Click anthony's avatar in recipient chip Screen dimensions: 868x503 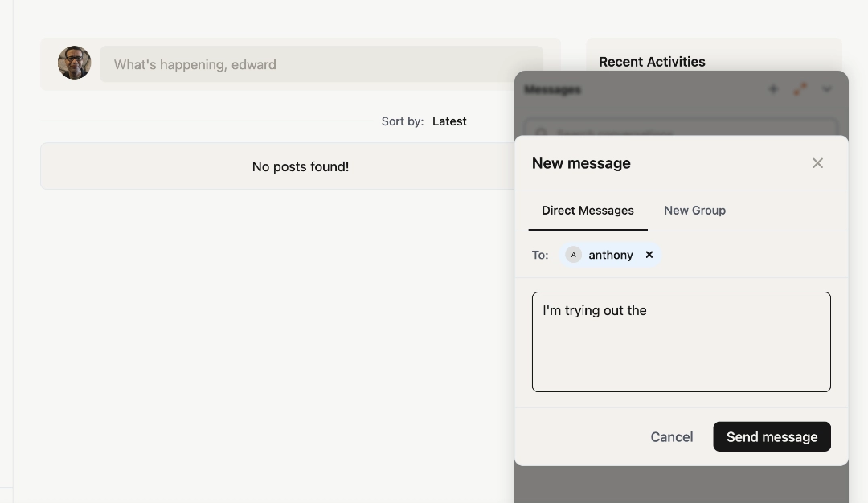pyautogui.click(x=574, y=255)
